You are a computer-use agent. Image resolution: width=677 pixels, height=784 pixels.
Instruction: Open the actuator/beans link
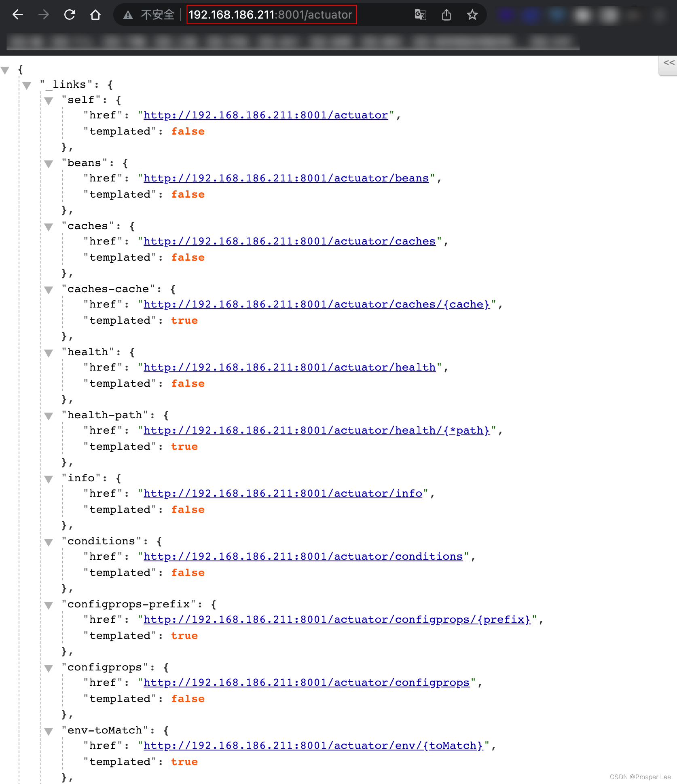click(286, 178)
